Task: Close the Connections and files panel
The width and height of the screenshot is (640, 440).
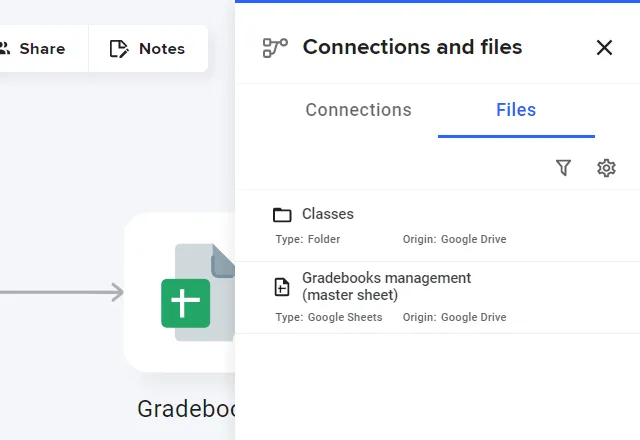Action: point(604,47)
